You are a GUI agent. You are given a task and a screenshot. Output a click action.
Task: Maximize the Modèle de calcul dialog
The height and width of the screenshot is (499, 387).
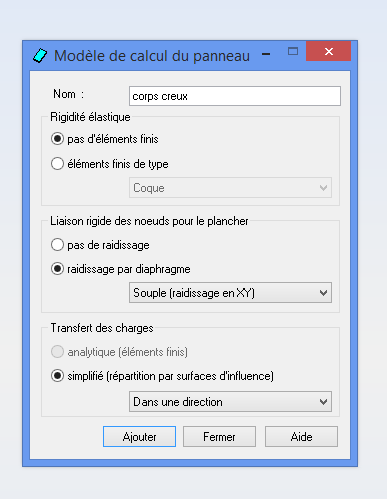pos(293,51)
